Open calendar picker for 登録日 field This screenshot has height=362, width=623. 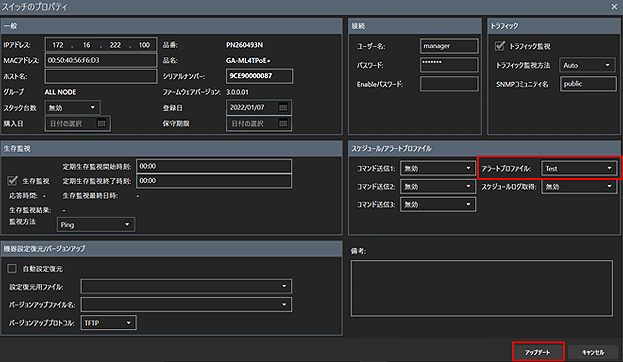[x=283, y=108]
